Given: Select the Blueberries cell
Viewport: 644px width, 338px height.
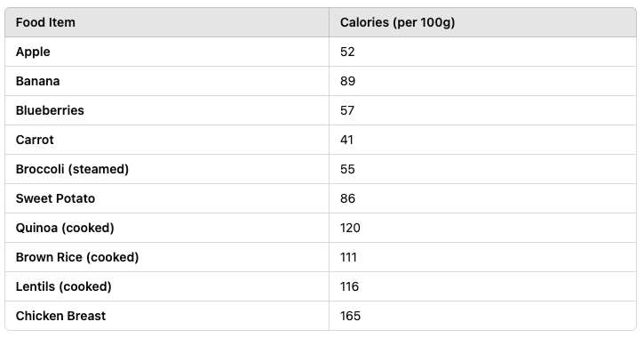Looking at the screenshot, I should coord(167,110).
